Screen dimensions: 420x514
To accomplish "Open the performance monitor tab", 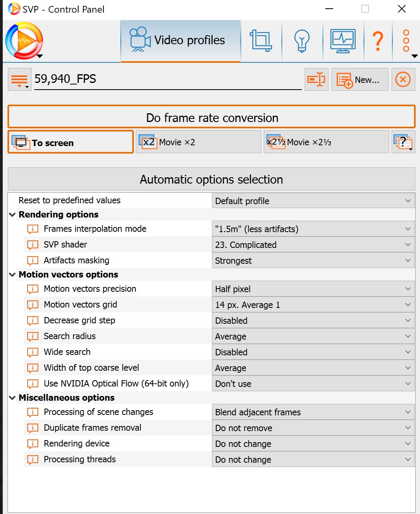I will coord(343,41).
